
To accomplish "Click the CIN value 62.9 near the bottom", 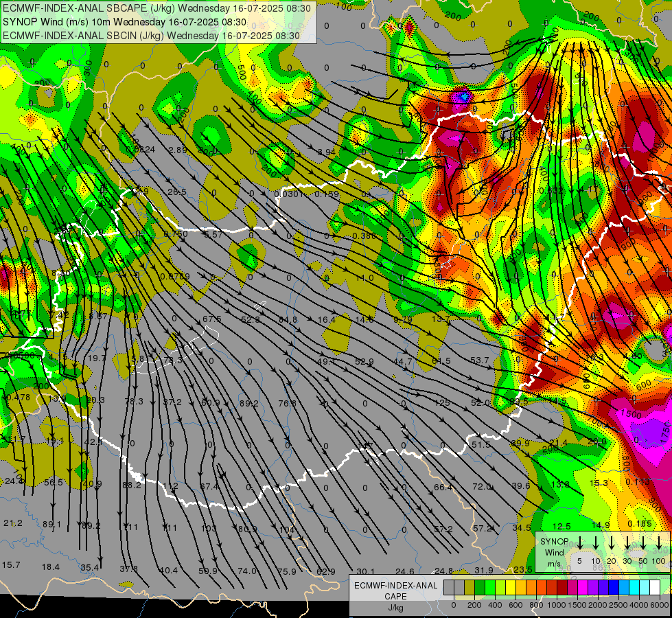I will pyautogui.click(x=326, y=571).
